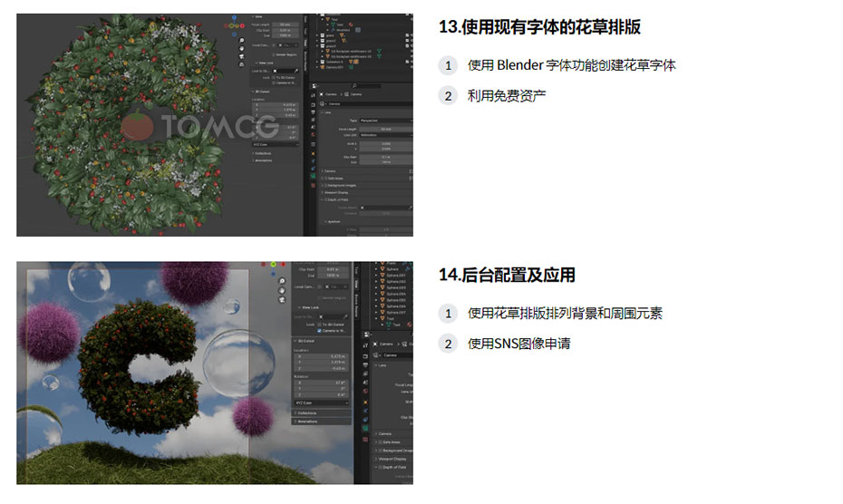843x504 pixels.
Task: Click green Y axis on bottom viewport gizmo
Action: click(273, 264)
